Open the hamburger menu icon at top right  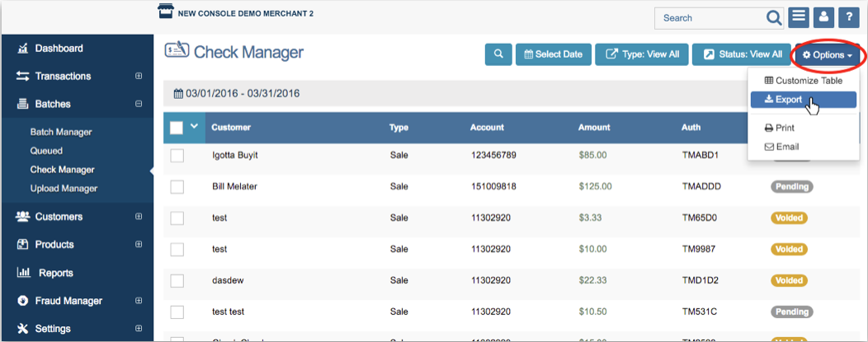[x=798, y=18]
